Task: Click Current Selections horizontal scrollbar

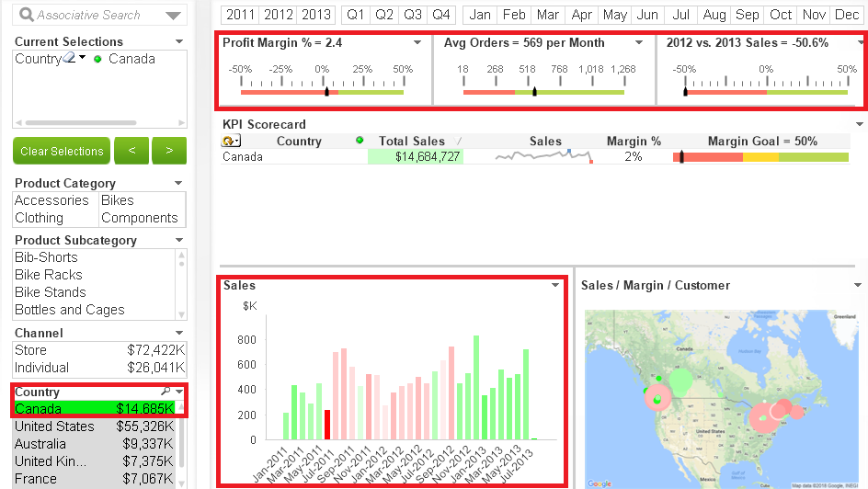Action: [x=81, y=123]
